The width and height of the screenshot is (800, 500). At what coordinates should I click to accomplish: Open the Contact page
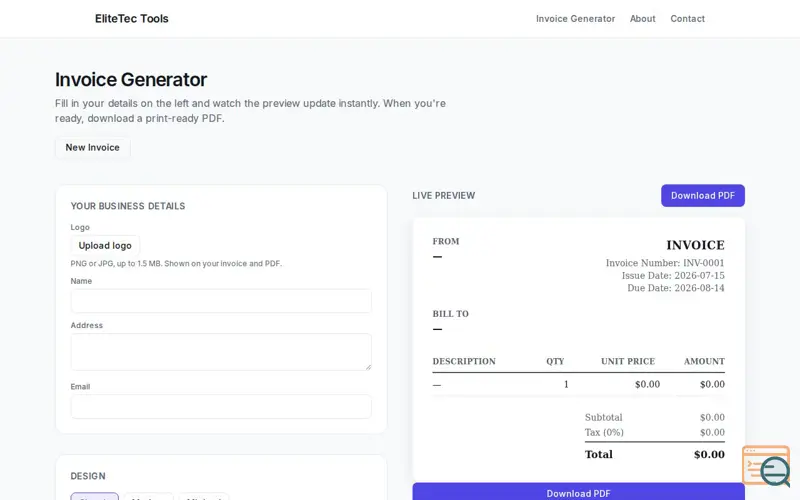click(687, 18)
